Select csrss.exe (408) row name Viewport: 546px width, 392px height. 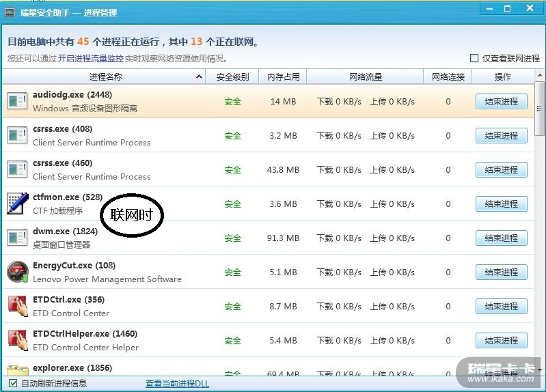pos(63,129)
